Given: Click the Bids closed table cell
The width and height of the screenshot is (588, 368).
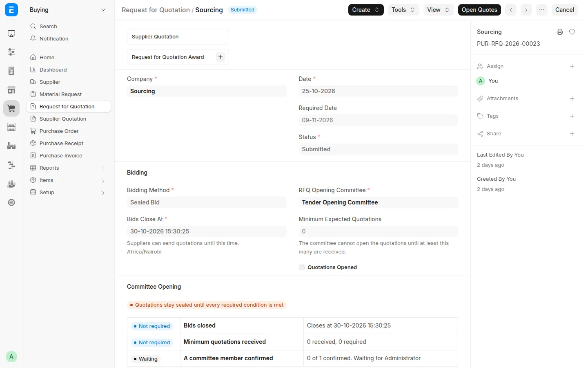Looking at the screenshot, I should 242,325.
